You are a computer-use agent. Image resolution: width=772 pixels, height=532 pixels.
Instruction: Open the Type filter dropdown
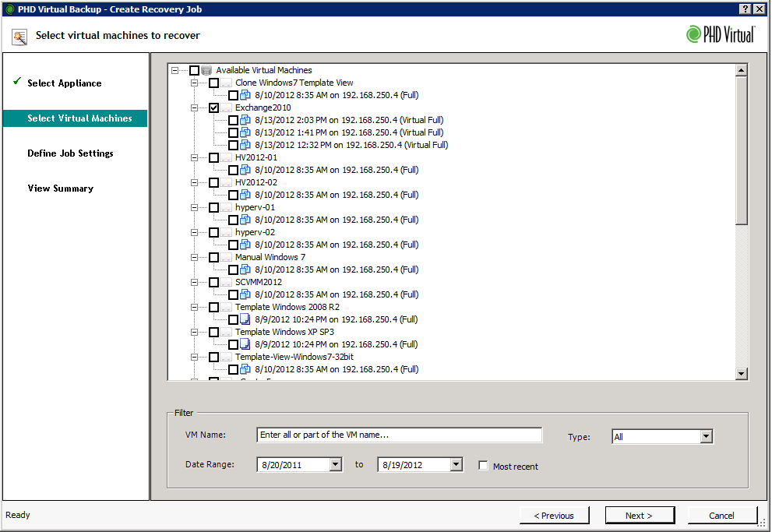(x=707, y=436)
